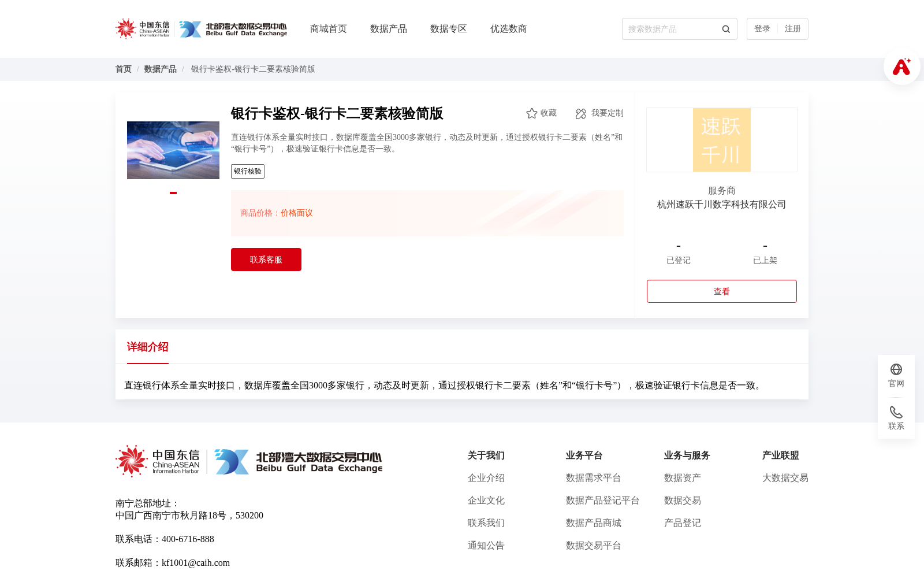Viewport: 924px width, 578px height.
Task: Open the 产品登记 footer link
Action: click(683, 523)
